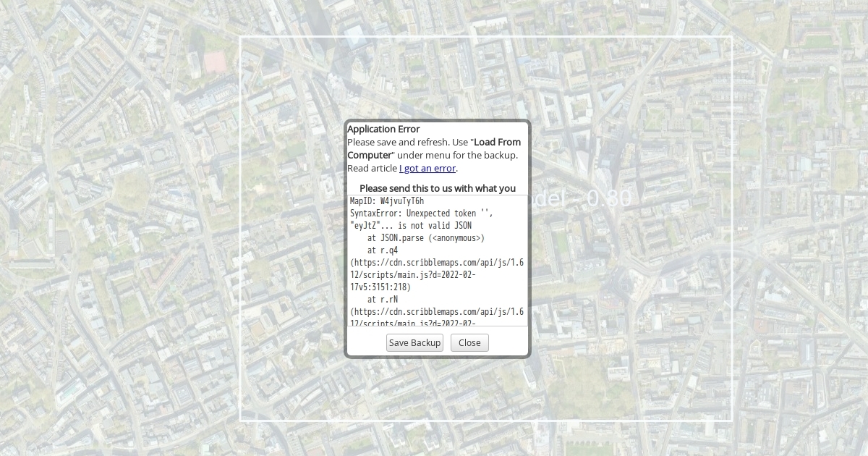Click the faded "0.80" map label
The width and height of the screenshot is (868, 456).
coord(608,198)
